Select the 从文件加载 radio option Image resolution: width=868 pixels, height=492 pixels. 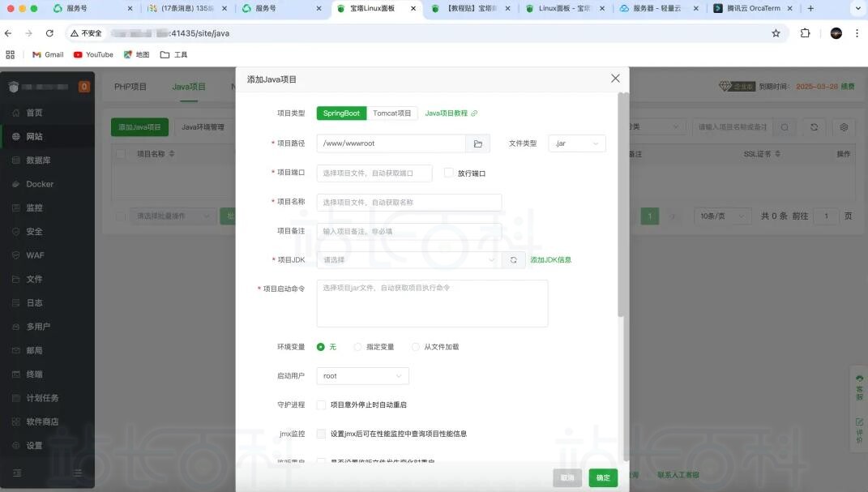pyautogui.click(x=416, y=347)
